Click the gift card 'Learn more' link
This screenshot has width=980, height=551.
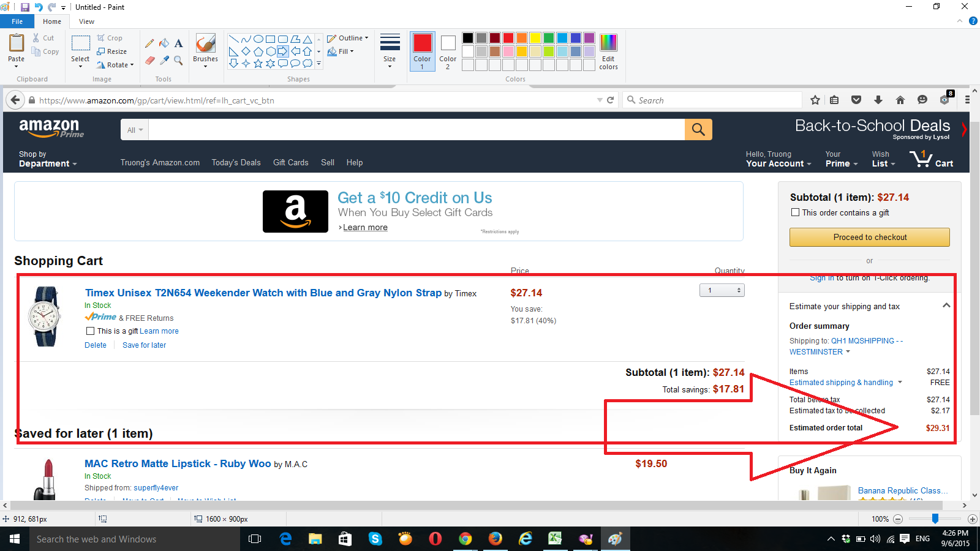365,227
